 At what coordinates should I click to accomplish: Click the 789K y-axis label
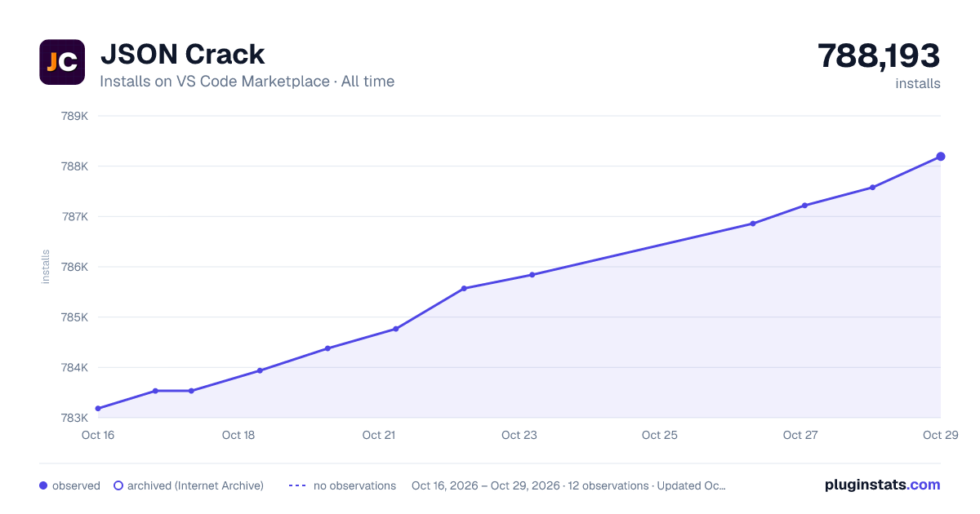(x=74, y=116)
